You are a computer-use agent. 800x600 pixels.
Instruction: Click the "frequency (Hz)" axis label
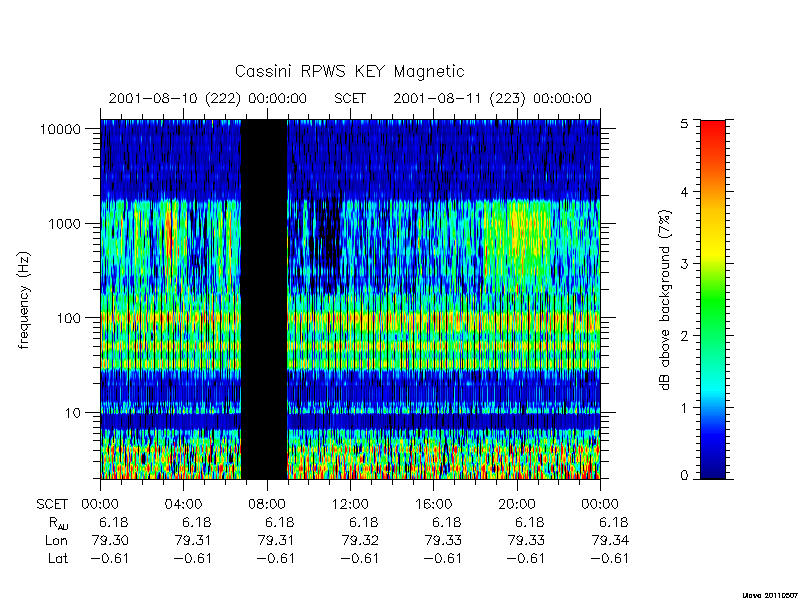pyautogui.click(x=24, y=301)
